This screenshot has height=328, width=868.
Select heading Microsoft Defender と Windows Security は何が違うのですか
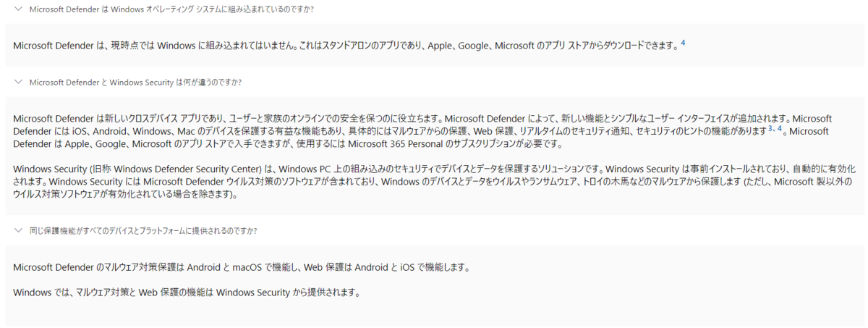point(135,82)
